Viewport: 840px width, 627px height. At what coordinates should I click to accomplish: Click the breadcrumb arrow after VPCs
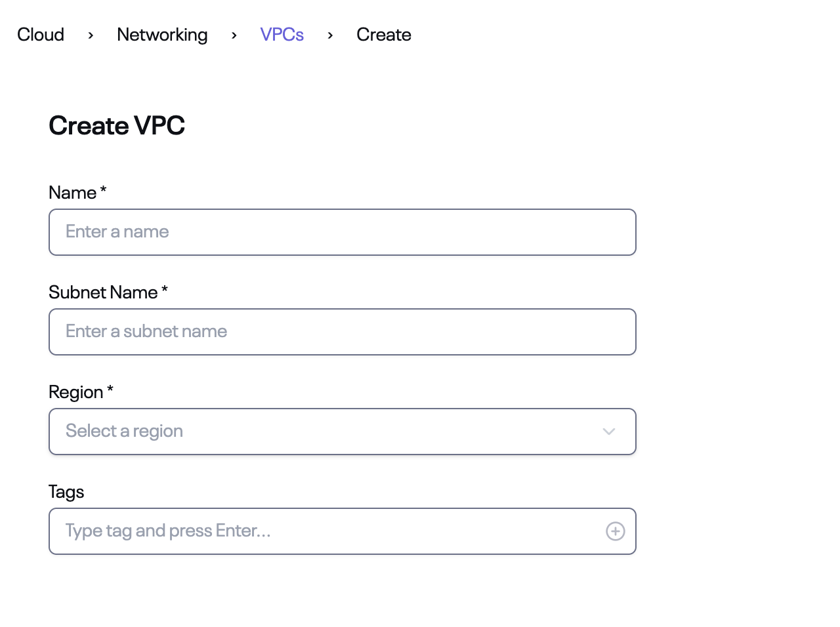tap(330, 35)
